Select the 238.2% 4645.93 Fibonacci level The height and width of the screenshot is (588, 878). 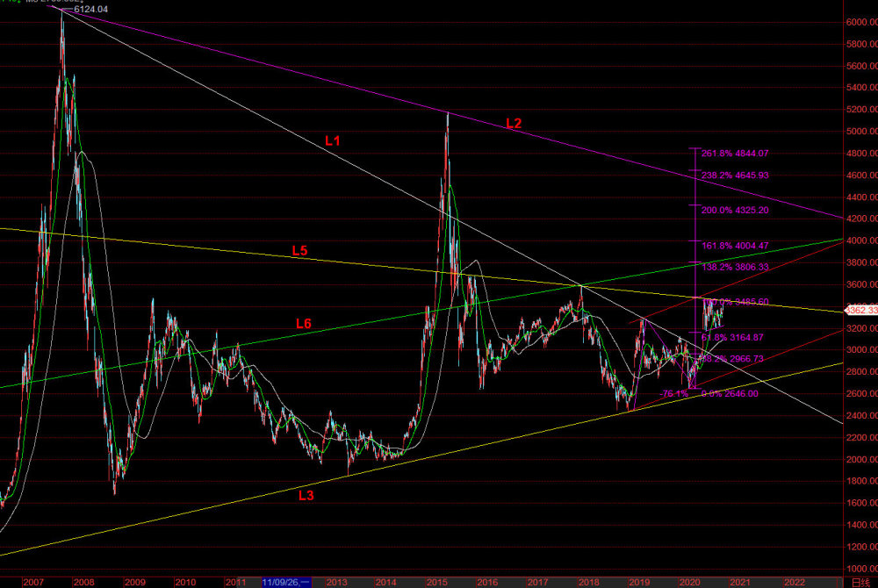[x=735, y=176]
